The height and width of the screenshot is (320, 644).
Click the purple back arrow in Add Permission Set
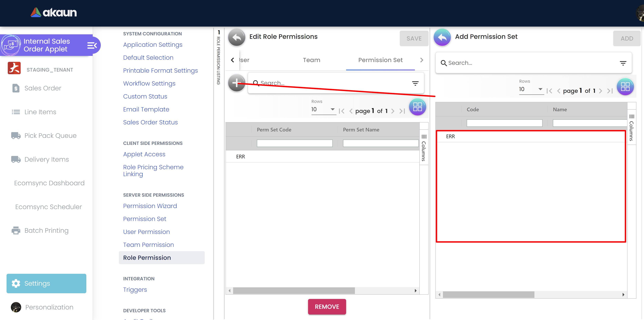(442, 37)
